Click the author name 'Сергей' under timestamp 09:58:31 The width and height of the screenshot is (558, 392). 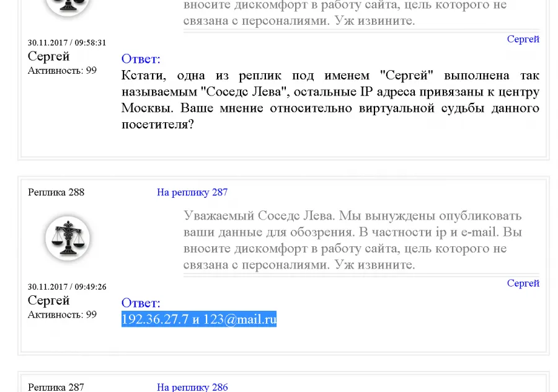49,56
